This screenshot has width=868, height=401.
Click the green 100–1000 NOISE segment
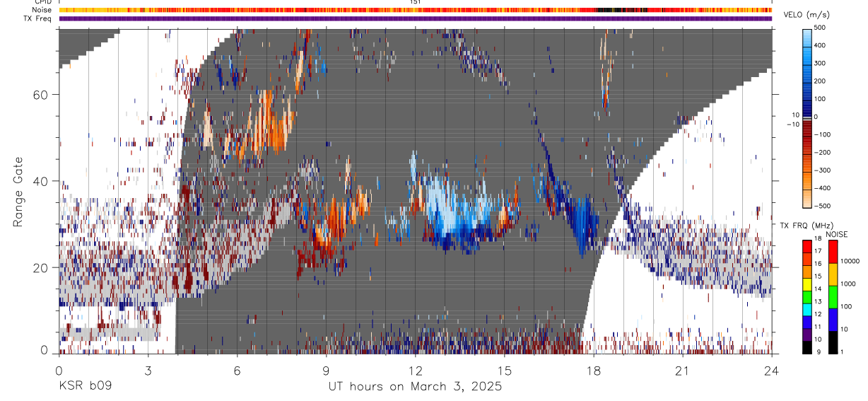coord(833,297)
